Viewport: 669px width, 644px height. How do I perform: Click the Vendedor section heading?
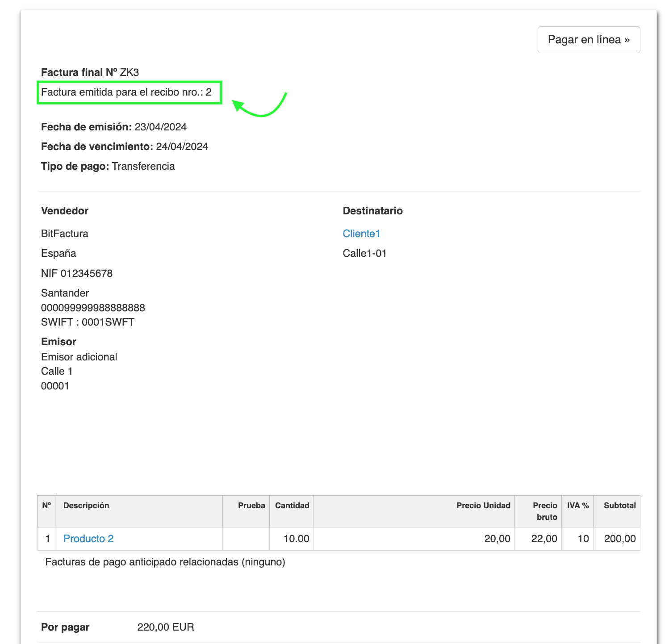click(65, 211)
